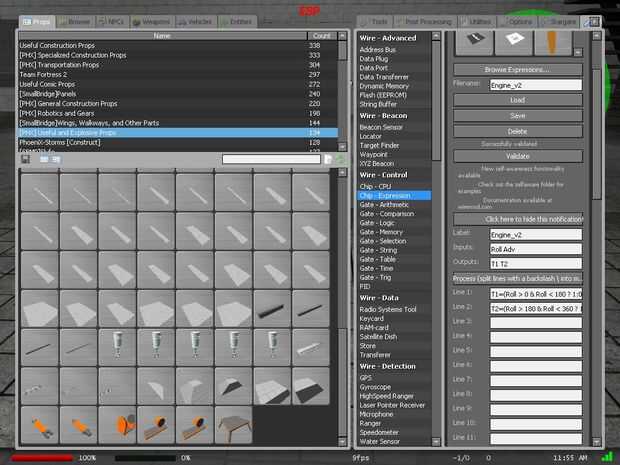Open the Tools tab

point(375,22)
